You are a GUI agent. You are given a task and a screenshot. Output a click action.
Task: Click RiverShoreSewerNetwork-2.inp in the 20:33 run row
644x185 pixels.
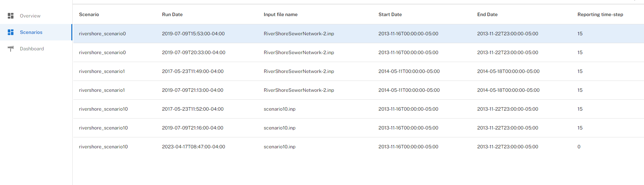click(x=299, y=52)
